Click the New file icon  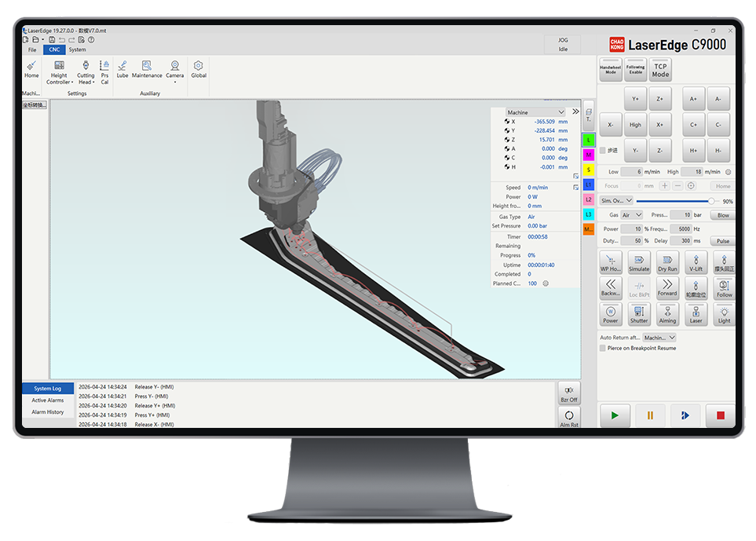coord(26,40)
